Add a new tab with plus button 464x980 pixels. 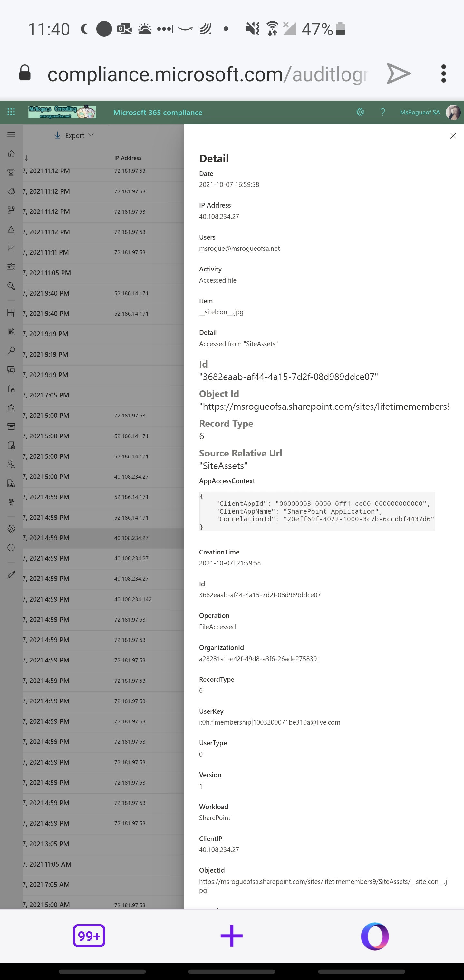click(232, 936)
